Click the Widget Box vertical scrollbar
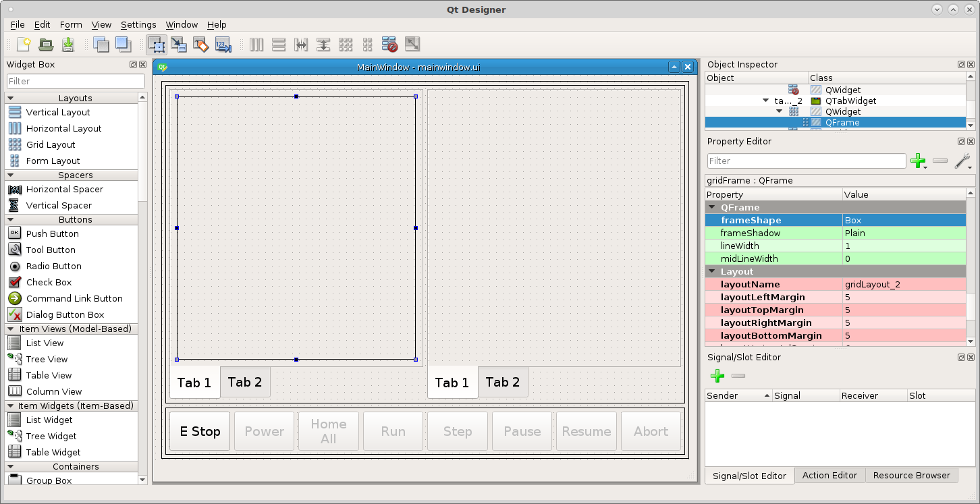The image size is (980, 504). coord(142,289)
